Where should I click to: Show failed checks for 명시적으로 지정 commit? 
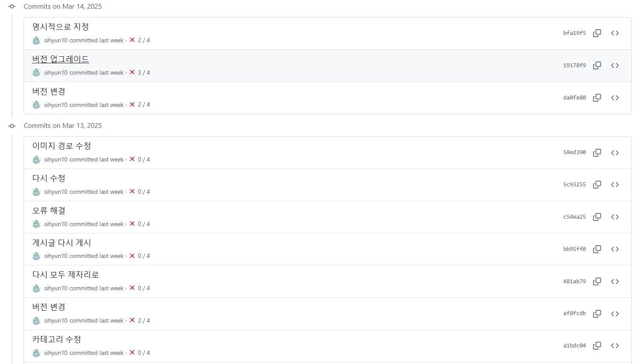(x=140, y=40)
